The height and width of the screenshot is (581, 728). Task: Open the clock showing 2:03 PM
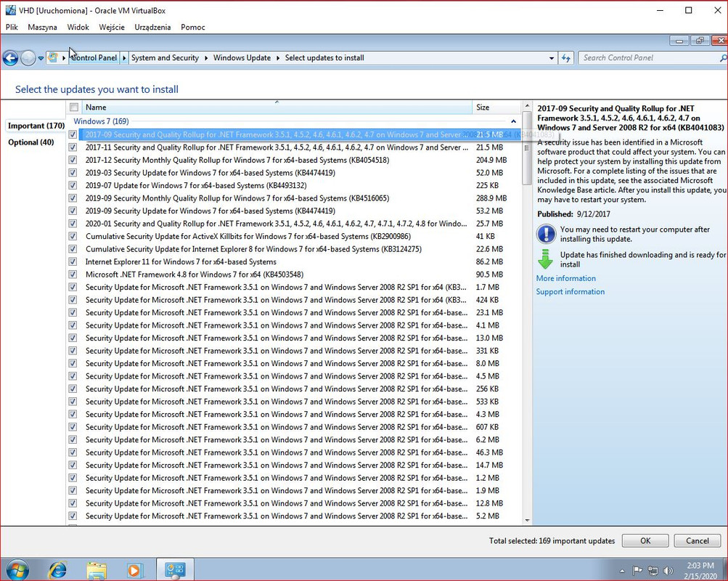pyautogui.click(x=700, y=571)
